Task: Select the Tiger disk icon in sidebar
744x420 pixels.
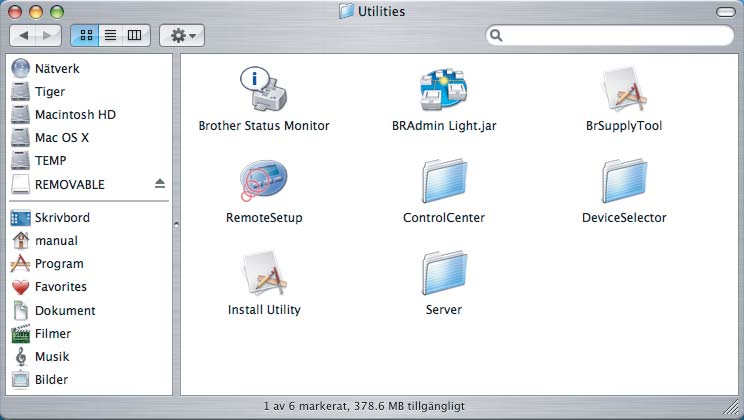Action: (x=20, y=92)
